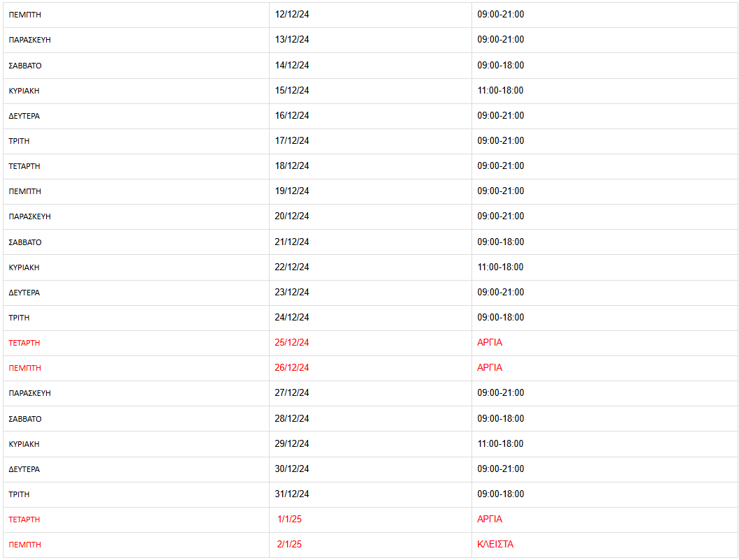Click red ΤΕΤΑΡΤΗ in the 25/12/24 row
Image resolution: width=739 pixels, height=560 pixels.
click(x=24, y=343)
